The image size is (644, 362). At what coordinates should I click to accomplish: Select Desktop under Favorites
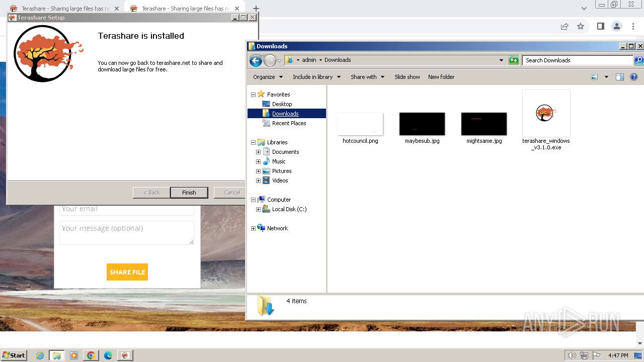click(x=282, y=104)
